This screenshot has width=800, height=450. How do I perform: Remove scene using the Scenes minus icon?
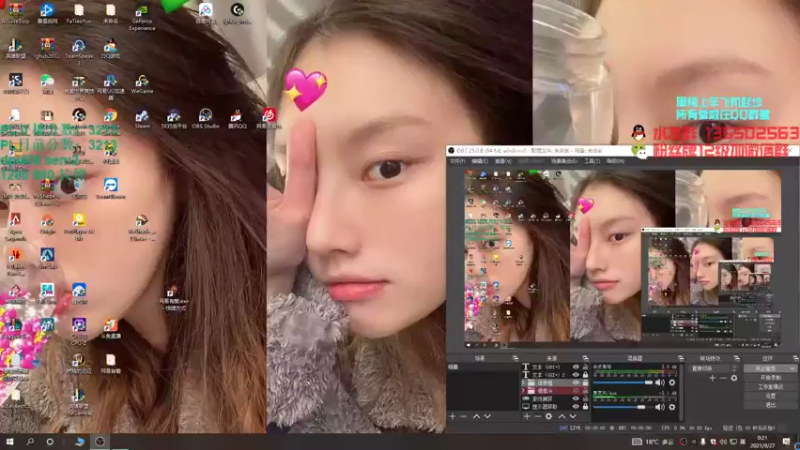pos(463,416)
